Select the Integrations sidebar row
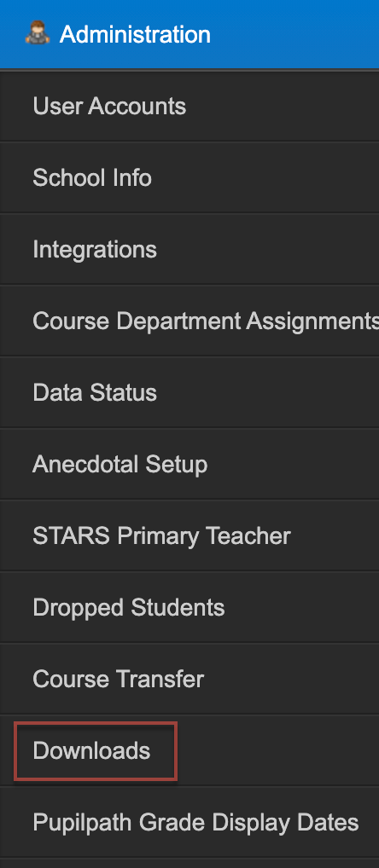 [x=189, y=250]
